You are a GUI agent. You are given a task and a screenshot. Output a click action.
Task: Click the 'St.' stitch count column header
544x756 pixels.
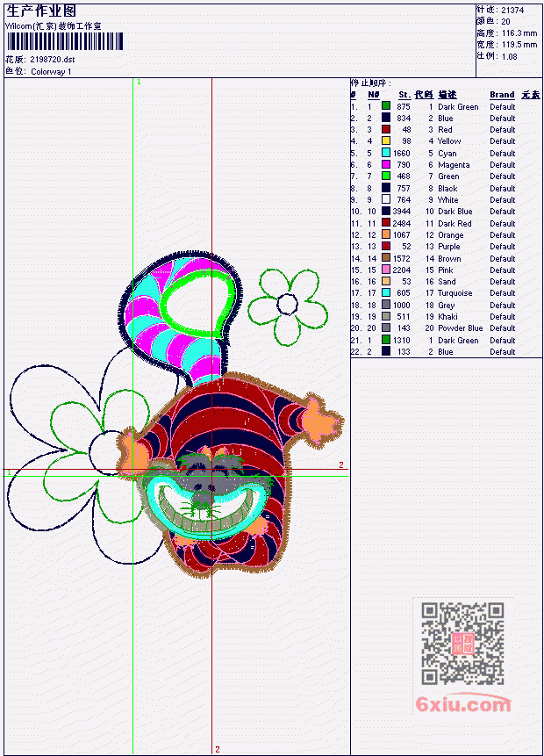click(404, 95)
